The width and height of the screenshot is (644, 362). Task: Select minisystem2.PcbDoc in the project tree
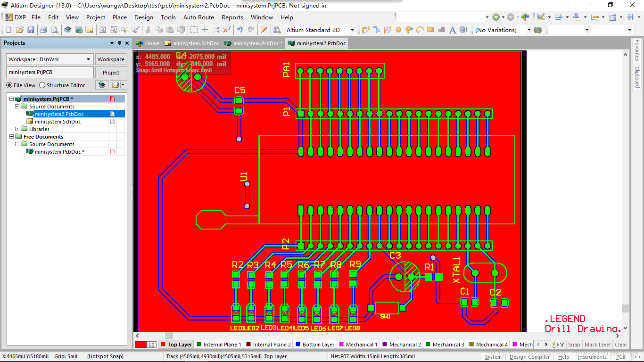point(59,114)
